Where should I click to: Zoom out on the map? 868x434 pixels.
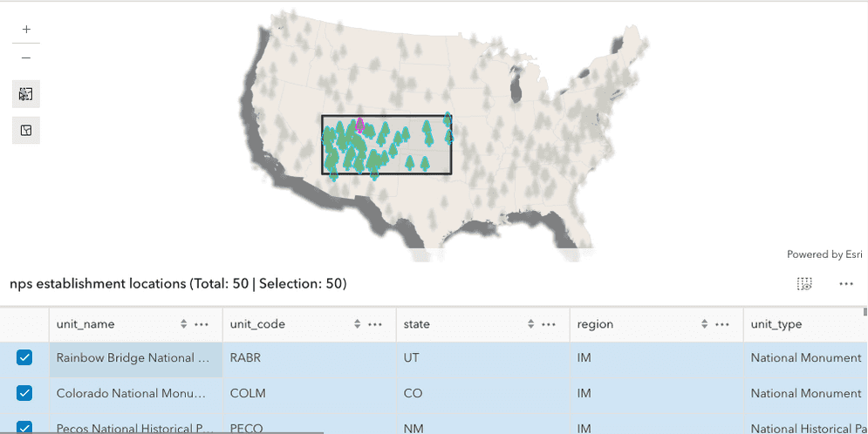coord(26,58)
